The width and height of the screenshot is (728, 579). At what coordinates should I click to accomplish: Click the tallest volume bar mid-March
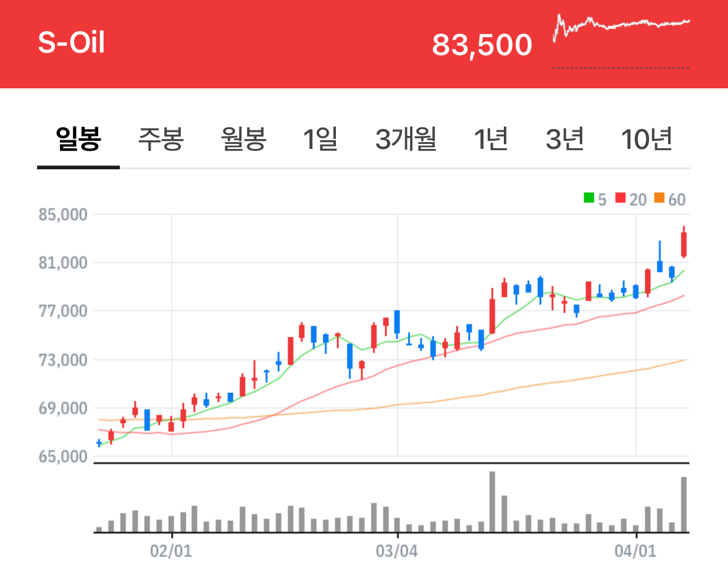click(492, 502)
